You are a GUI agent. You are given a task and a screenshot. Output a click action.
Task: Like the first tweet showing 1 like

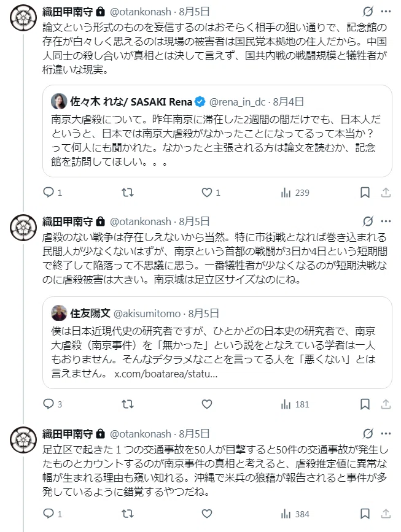coord(211,193)
